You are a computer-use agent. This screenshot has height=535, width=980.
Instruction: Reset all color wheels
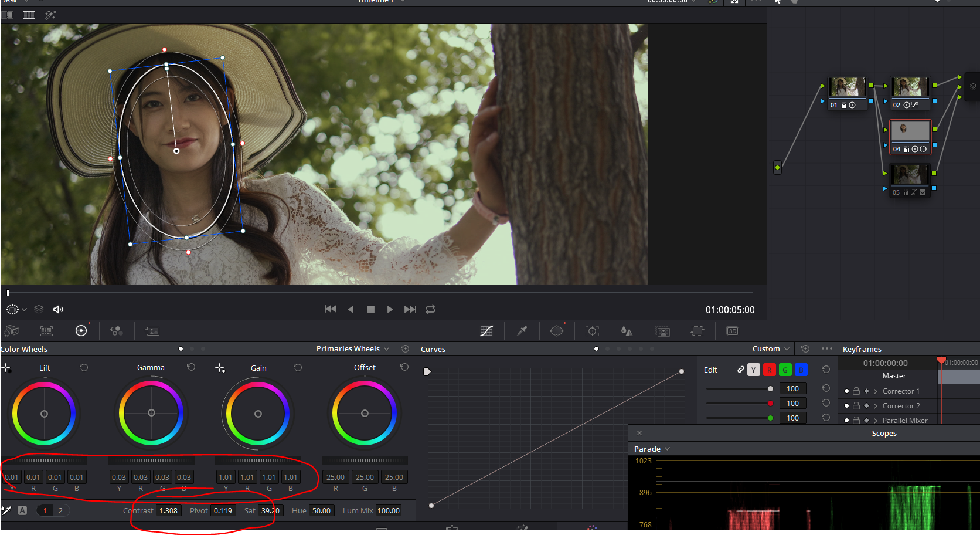(405, 348)
